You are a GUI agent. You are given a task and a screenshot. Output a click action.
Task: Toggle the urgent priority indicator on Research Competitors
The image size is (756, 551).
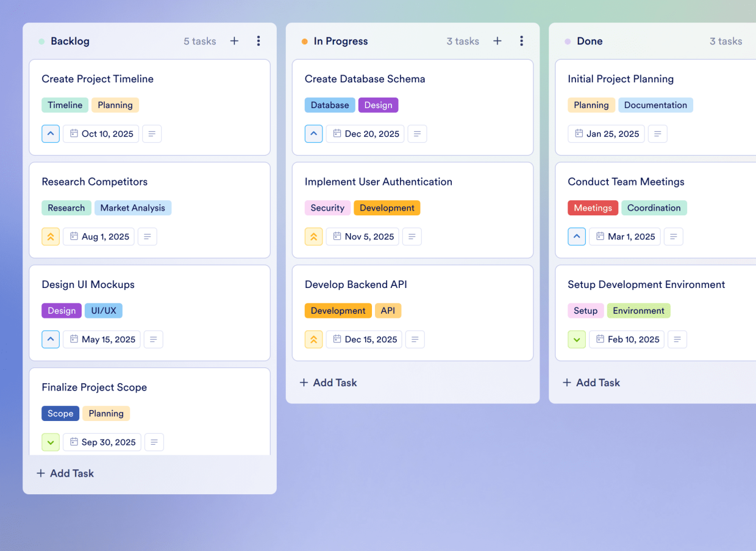(51, 236)
